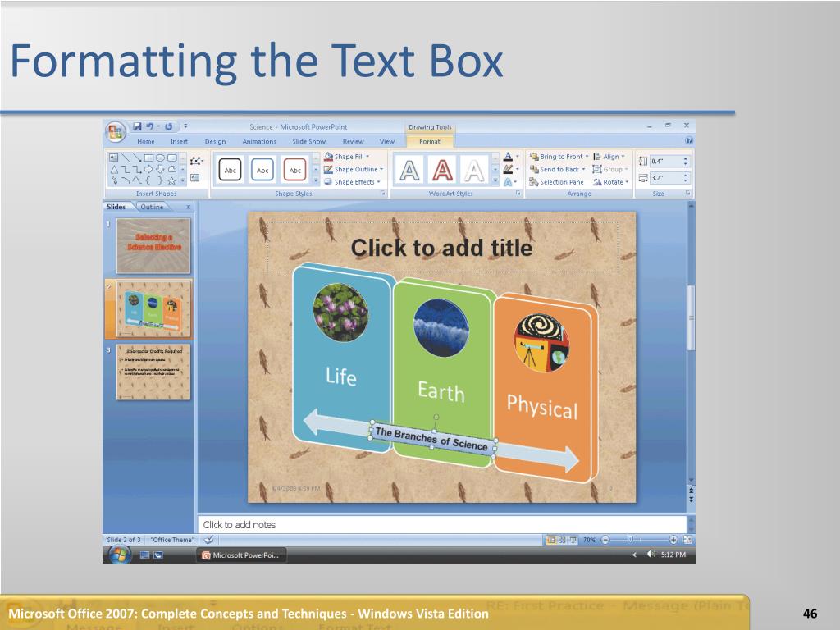Click the Edit Shape button
This screenshot has width=840, height=630.
click(196, 160)
